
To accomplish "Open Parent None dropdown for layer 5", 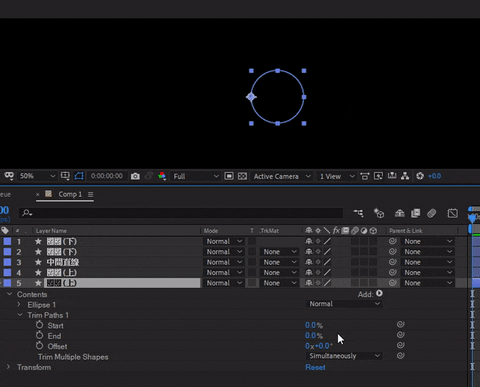I will click(x=428, y=283).
